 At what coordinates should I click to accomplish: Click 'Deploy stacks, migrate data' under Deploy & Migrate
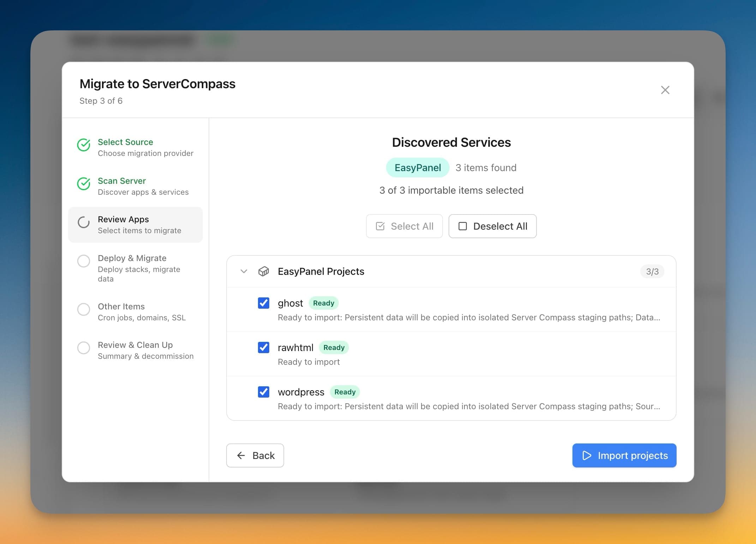(x=139, y=274)
